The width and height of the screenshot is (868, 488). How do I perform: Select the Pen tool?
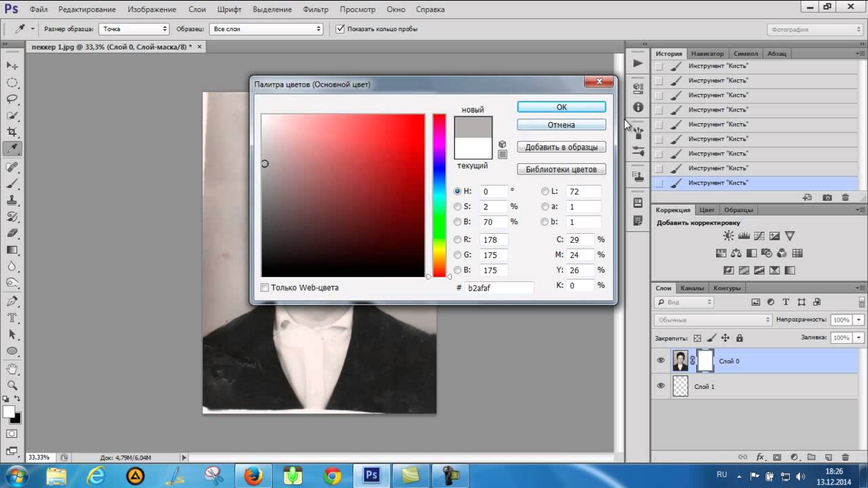click(12, 301)
